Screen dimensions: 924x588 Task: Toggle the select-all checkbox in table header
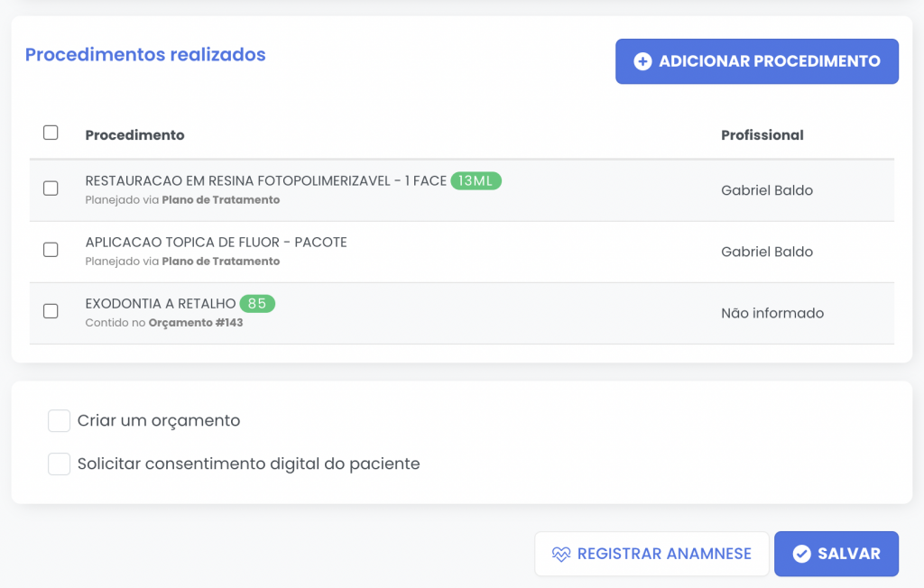coord(51,133)
